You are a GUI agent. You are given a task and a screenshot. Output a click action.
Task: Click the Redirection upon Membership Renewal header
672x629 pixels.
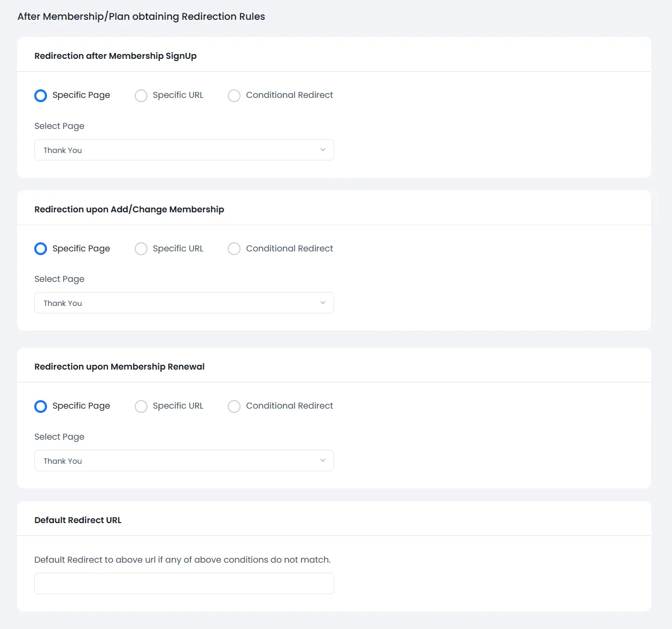[x=119, y=366]
